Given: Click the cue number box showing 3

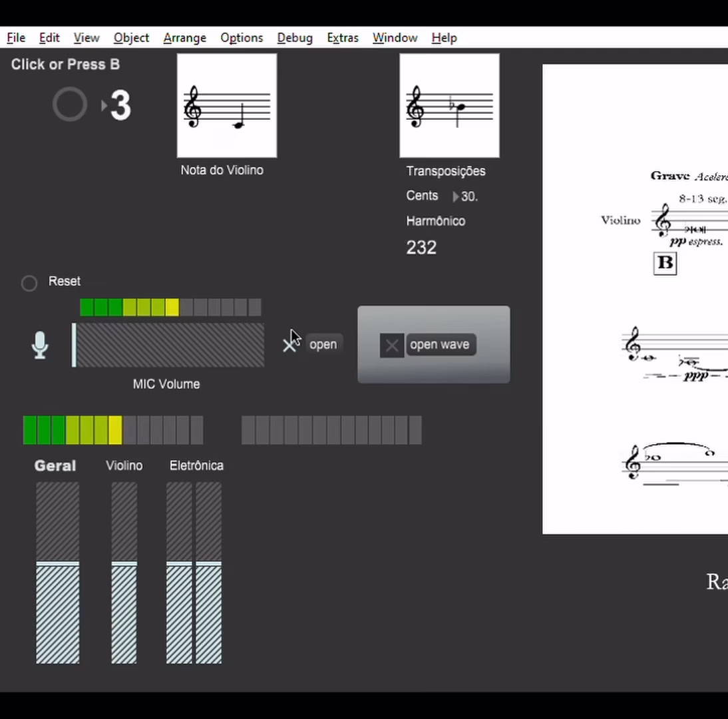Looking at the screenshot, I should click(117, 105).
